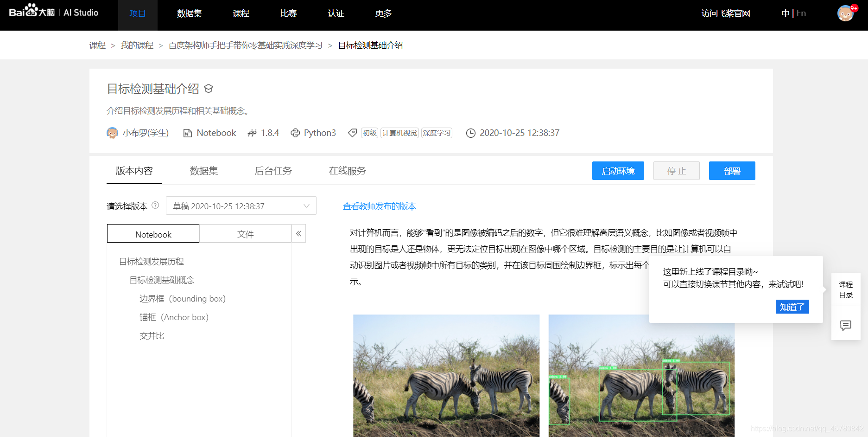The image size is (868, 437).
Task: Click the graduation cap icon beside the title
Action: (x=209, y=89)
